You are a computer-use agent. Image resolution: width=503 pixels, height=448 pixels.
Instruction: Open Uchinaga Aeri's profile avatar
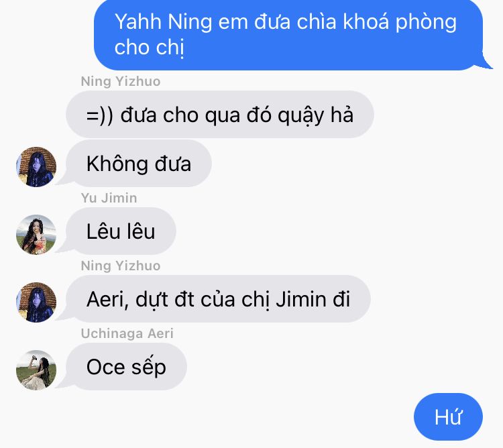pos(36,370)
